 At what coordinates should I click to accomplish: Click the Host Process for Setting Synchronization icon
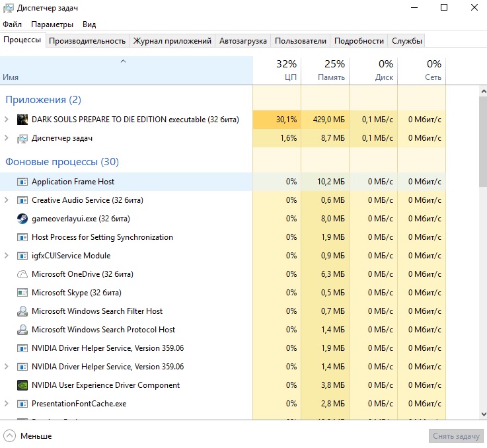click(x=22, y=237)
